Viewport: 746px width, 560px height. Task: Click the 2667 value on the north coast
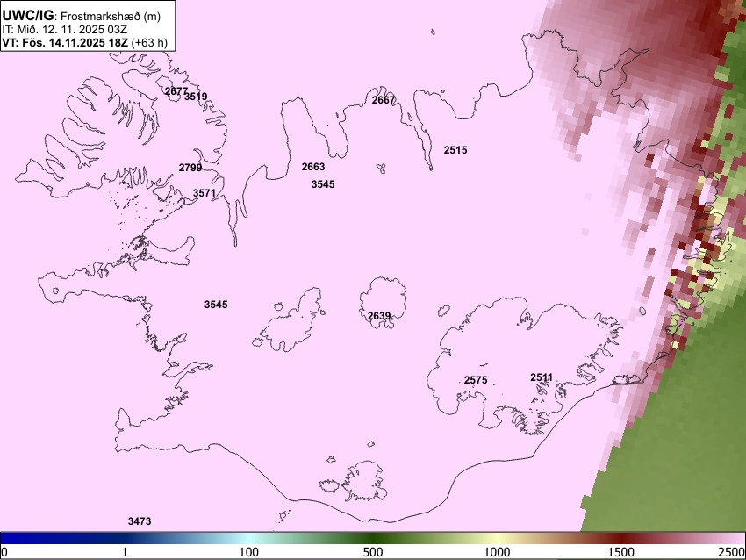[x=384, y=100]
